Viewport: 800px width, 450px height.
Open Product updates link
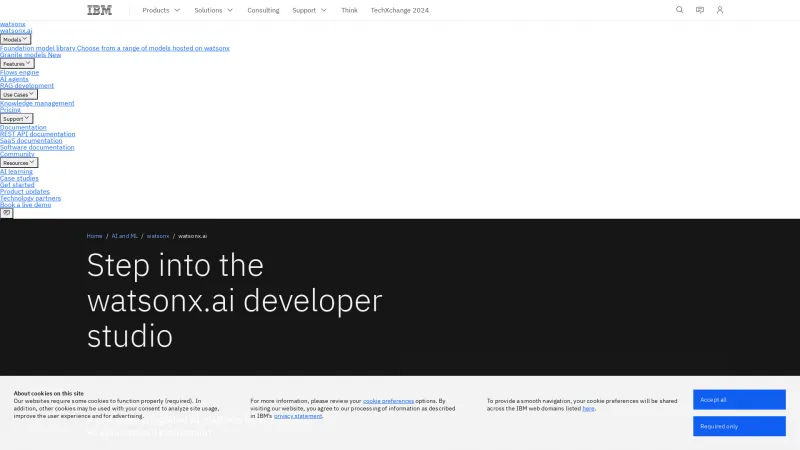(25, 191)
